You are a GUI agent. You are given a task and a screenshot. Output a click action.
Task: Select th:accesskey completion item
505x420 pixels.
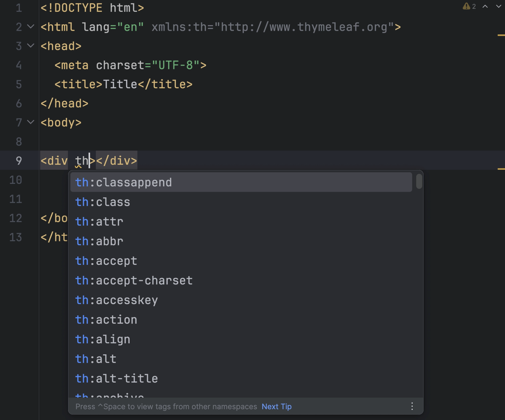pos(241,300)
